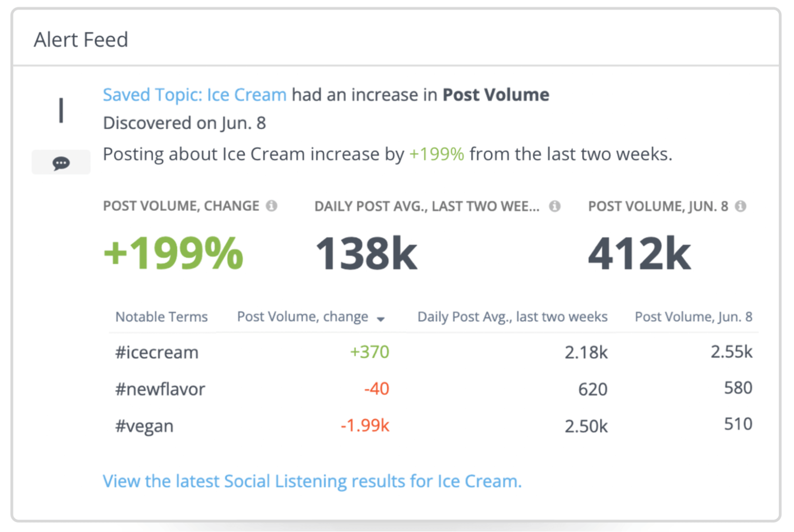Image resolution: width=794 pixels, height=532 pixels.
Task: Click the info icon next to Daily Post Avg
Action: coord(554,206)
